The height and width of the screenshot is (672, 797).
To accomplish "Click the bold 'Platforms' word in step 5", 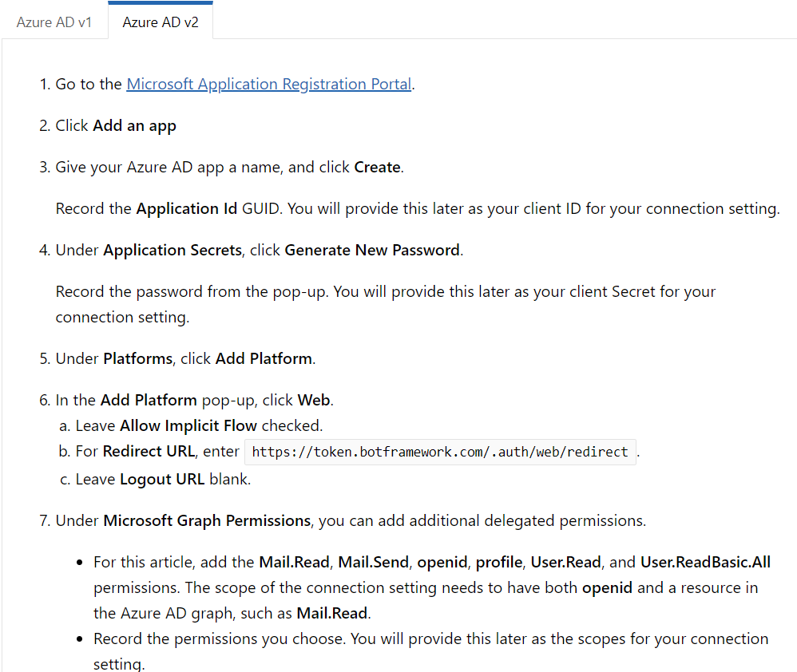I will (137, 358).
